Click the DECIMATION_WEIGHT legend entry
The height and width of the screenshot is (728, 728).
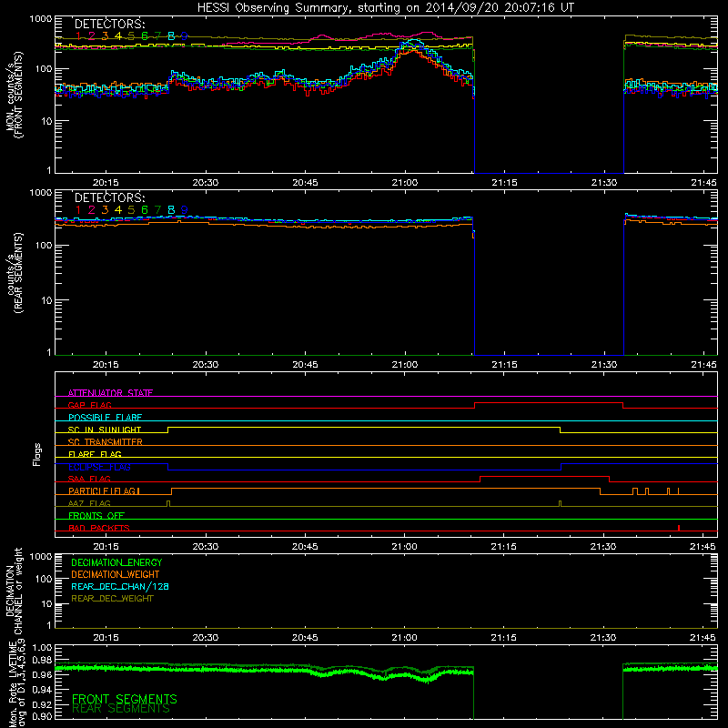[x=116, y=574]
